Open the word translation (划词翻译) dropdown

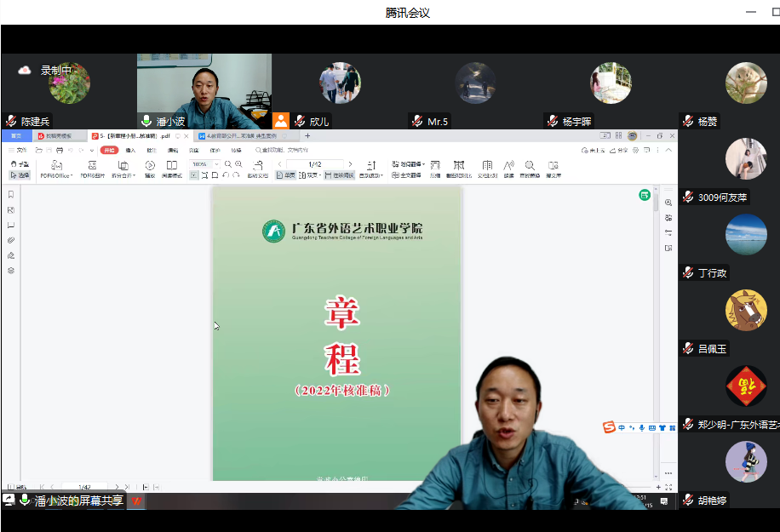click(x=409, y=164)
